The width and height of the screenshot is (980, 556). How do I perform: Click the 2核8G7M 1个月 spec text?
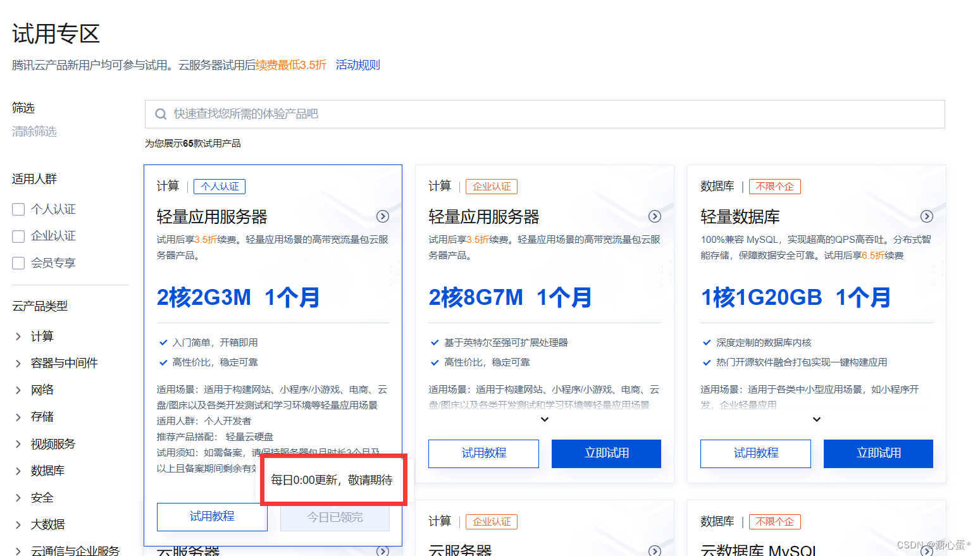[511, 297]
